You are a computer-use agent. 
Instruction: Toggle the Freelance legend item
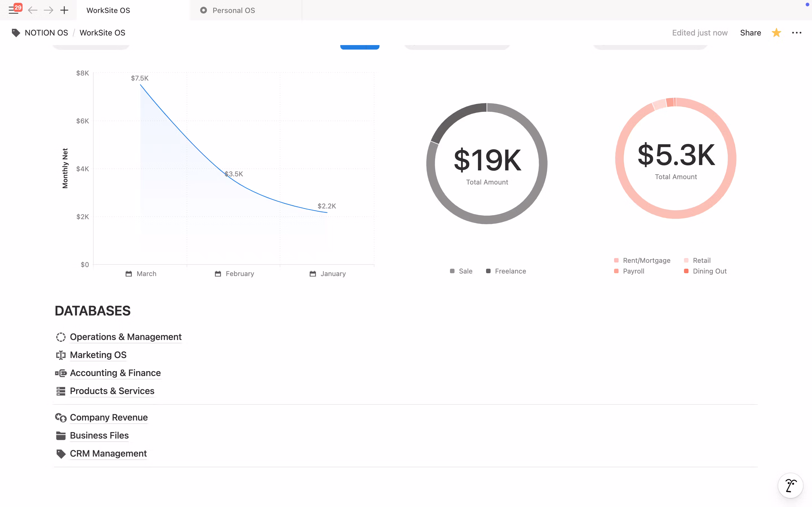click(x=510, y=271)
